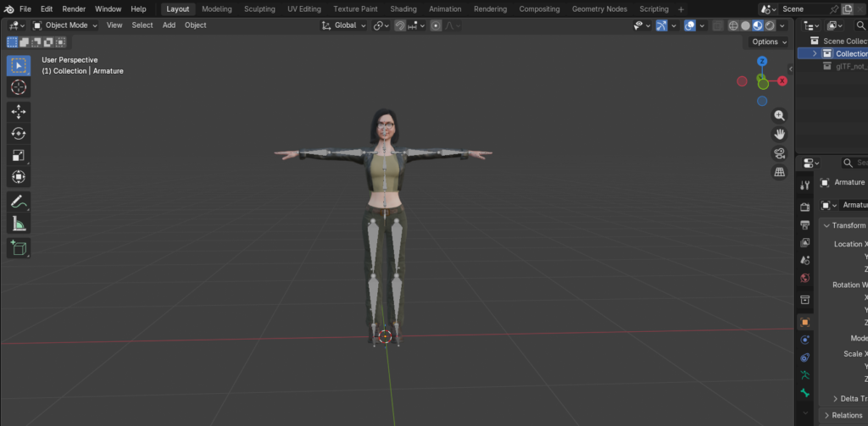Open Global transform orientation dropdown
The width and height of the screenshot is (868, 426).
(x=344, y=25)
